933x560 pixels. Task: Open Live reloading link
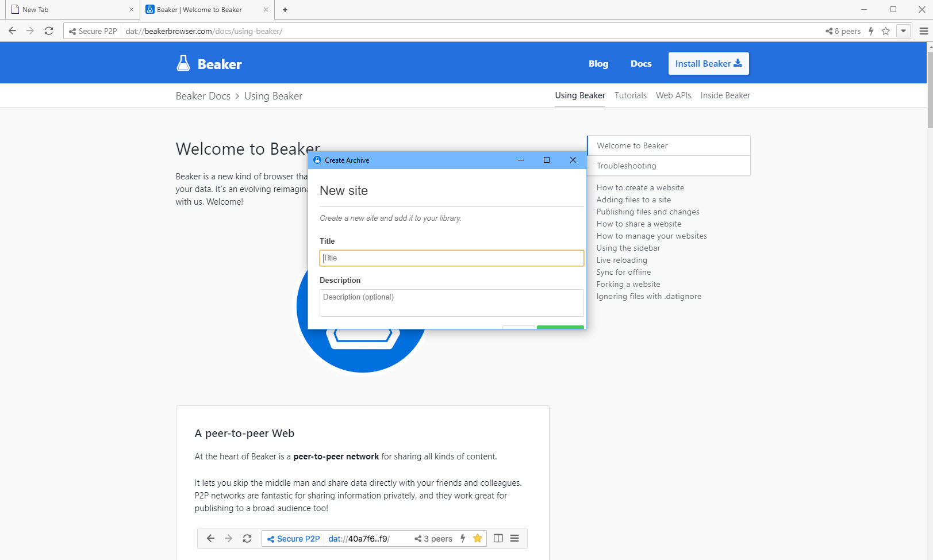click(x=621, y=260)
